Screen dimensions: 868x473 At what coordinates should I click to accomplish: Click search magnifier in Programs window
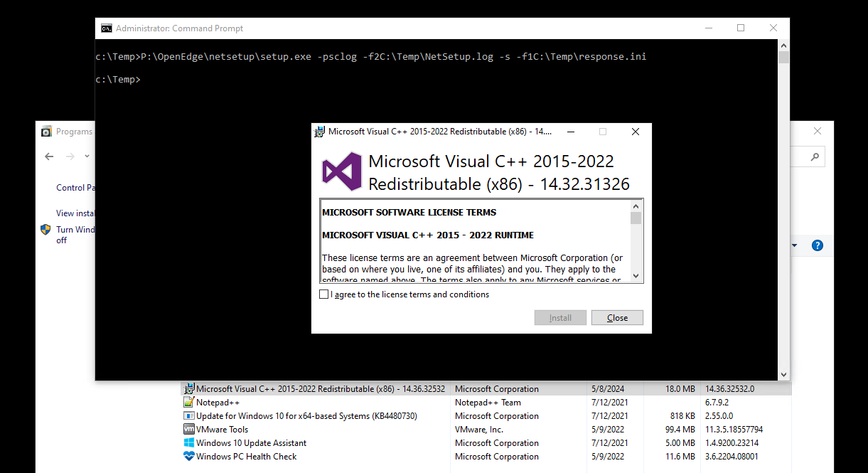(815, 156)
